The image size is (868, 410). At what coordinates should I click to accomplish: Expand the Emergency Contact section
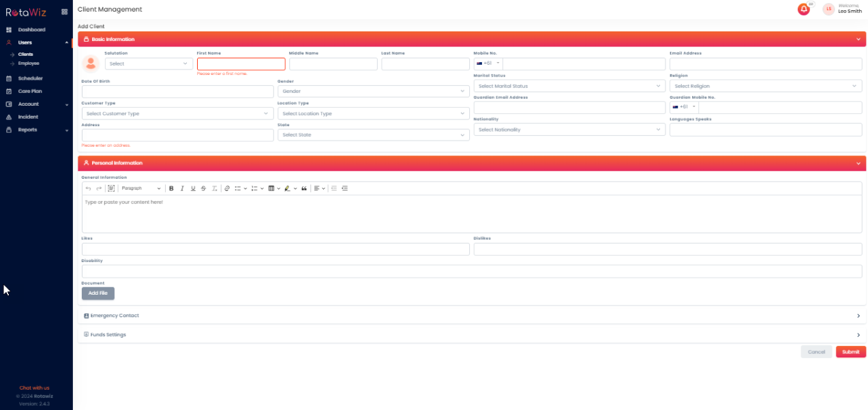[x=858, y=316]
